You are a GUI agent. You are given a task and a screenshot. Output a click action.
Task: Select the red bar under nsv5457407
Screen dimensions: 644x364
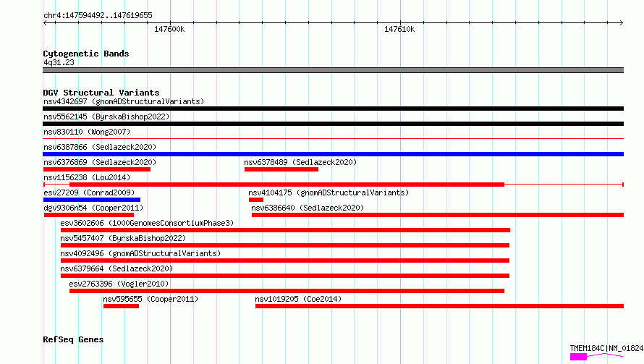click(x=285, y=245)
